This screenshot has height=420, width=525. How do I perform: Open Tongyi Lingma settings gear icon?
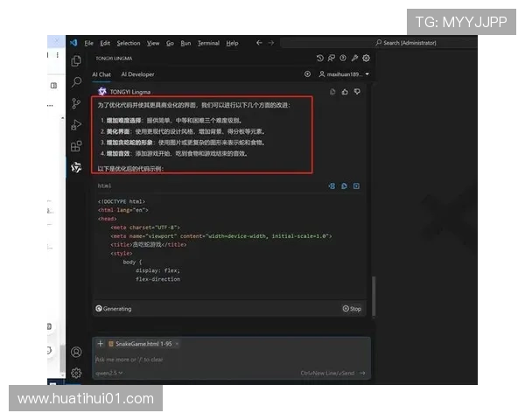point(366,58)
